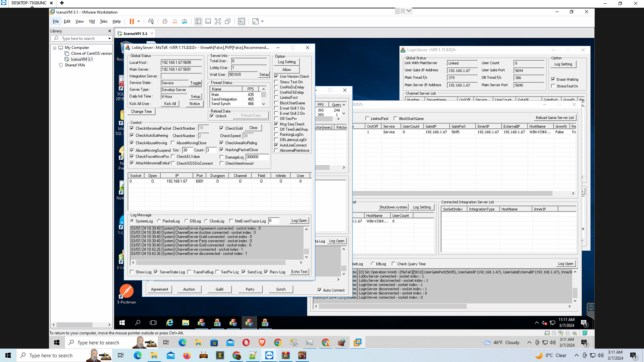Click the Echo Test button in LobbyServer
644x362 pixels.
[299, 271]
